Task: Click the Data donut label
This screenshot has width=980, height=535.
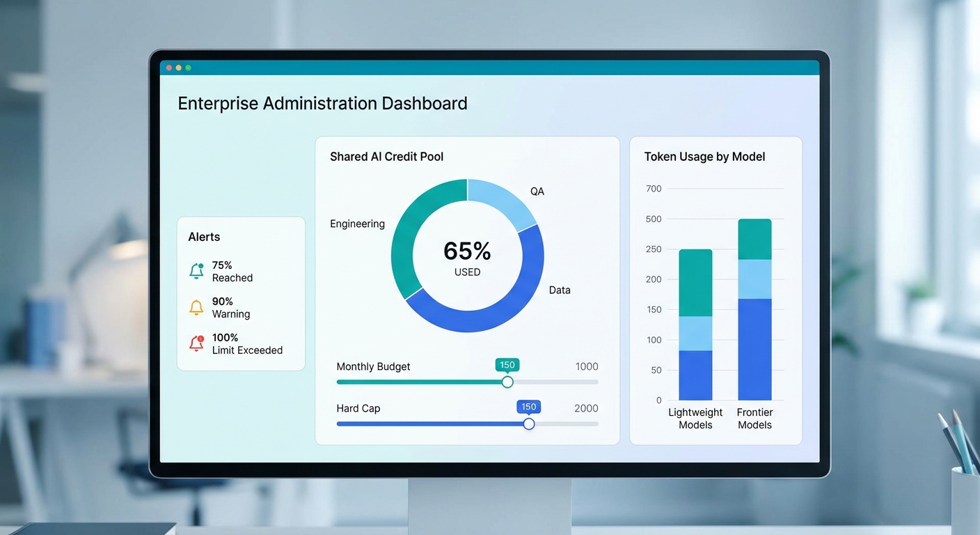Action: 560,290
